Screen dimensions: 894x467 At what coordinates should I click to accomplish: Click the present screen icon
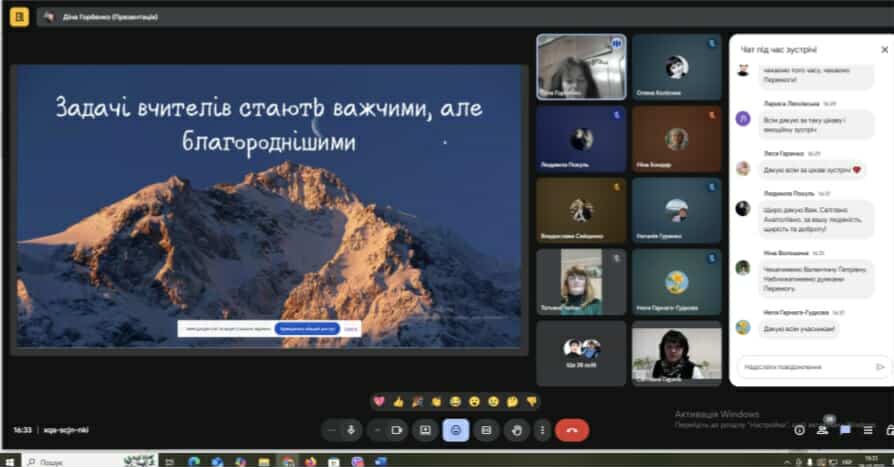(x=425, y=430)
